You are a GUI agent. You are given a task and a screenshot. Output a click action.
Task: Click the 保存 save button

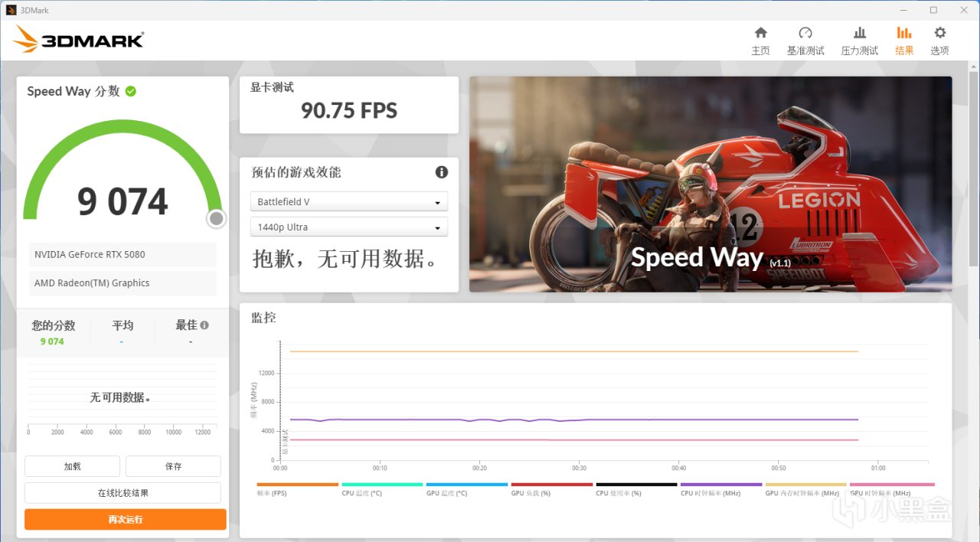point(173,466)
